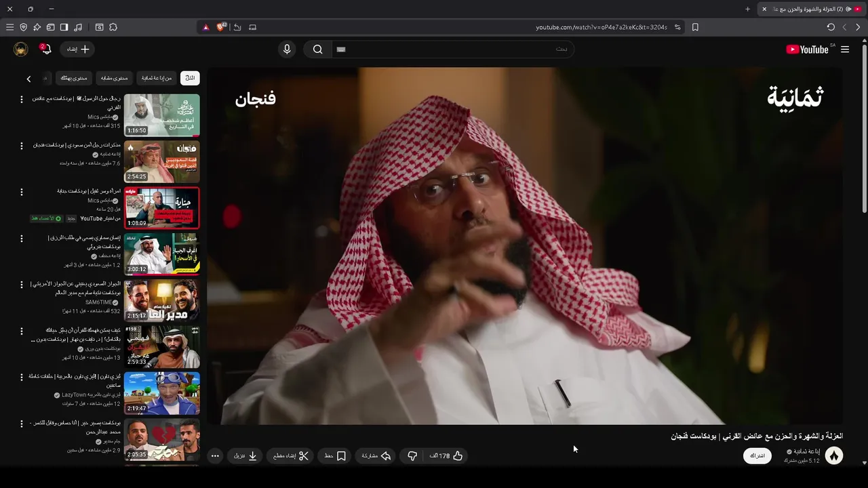This screenshot has width=868, height=488.
Task: Open the tab search icon
Action: coord(99,27)
